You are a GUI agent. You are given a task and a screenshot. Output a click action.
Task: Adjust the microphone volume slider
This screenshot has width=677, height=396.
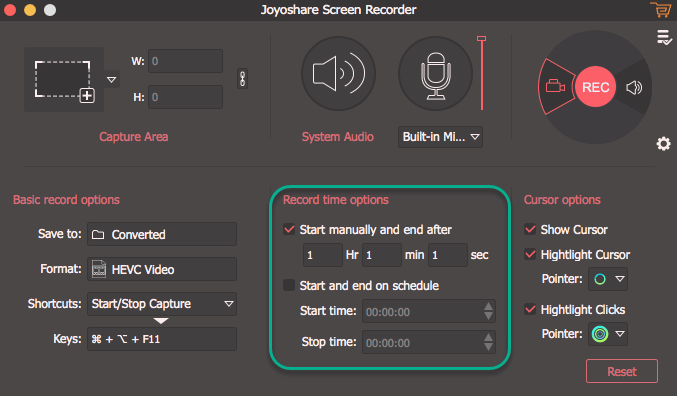[x=481, y=73]
